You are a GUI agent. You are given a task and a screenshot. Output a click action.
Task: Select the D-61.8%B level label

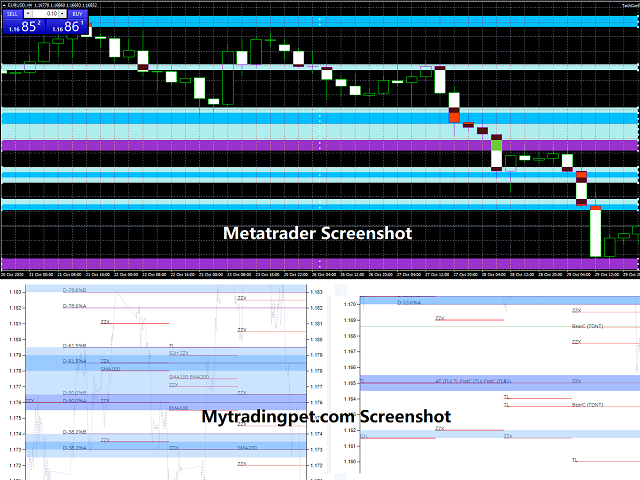pos(74,346)
